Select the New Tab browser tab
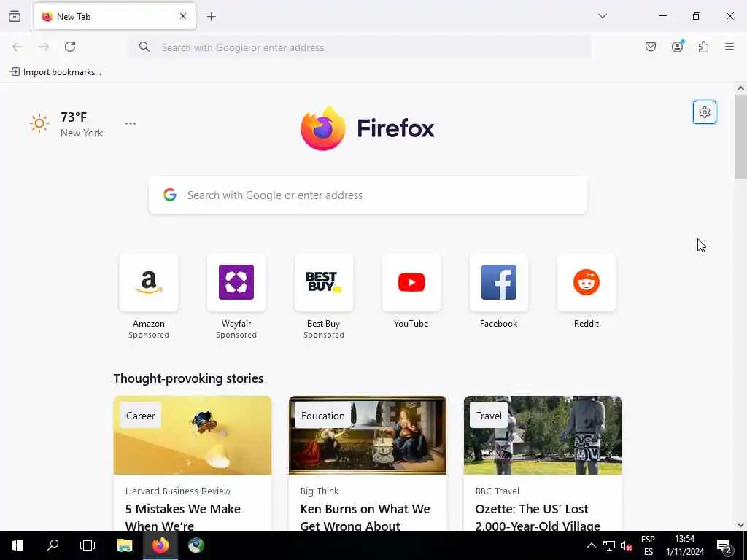This screenshot has width=747, height=560. coord(115,16)
